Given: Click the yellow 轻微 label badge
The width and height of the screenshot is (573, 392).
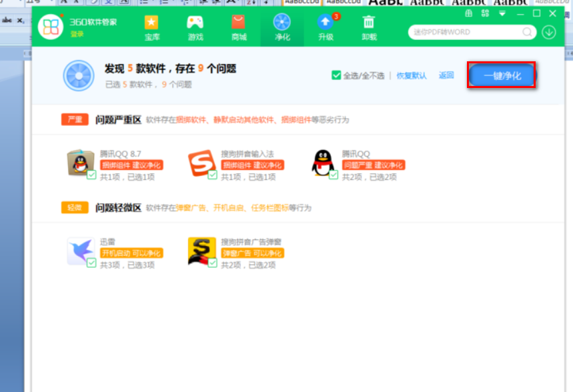Looking at the screenshot, I should point(75,207).
